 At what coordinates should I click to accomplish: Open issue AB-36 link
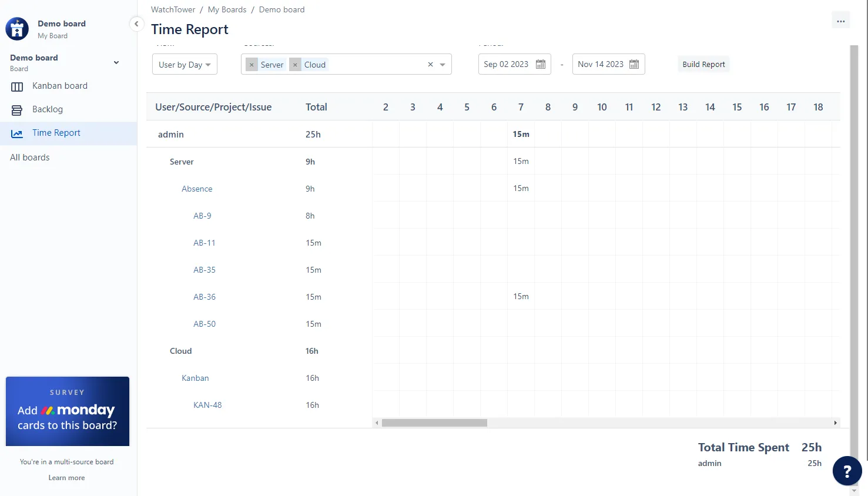click(205, 297)
